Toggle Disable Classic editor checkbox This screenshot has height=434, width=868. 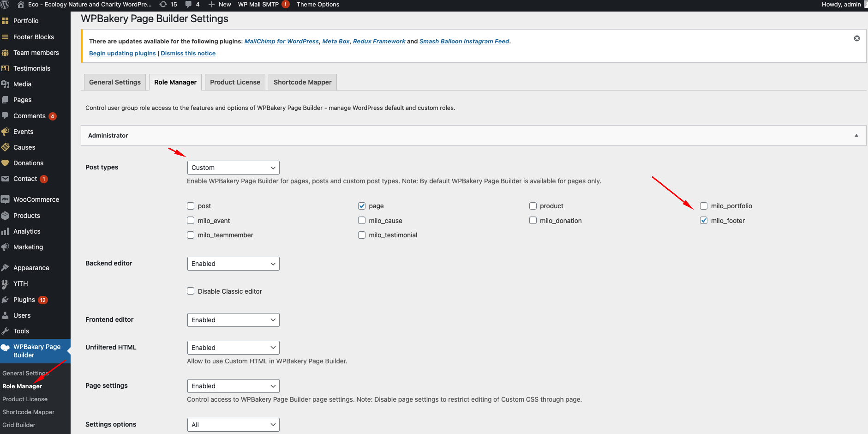191,291
